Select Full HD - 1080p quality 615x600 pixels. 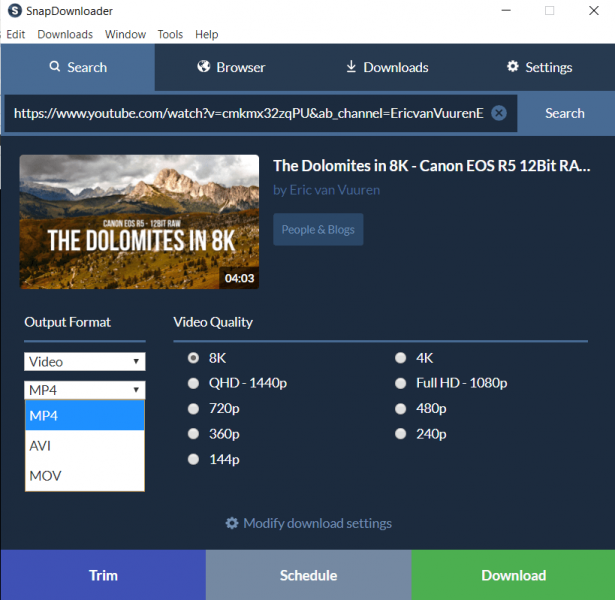point(401,383)
